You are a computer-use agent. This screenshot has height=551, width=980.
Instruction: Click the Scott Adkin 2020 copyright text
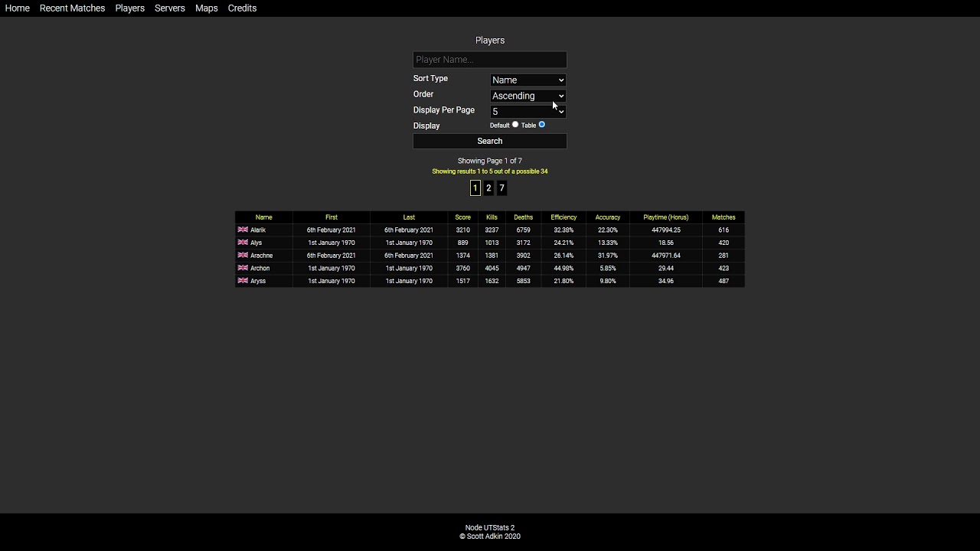[x=490, y=536]
